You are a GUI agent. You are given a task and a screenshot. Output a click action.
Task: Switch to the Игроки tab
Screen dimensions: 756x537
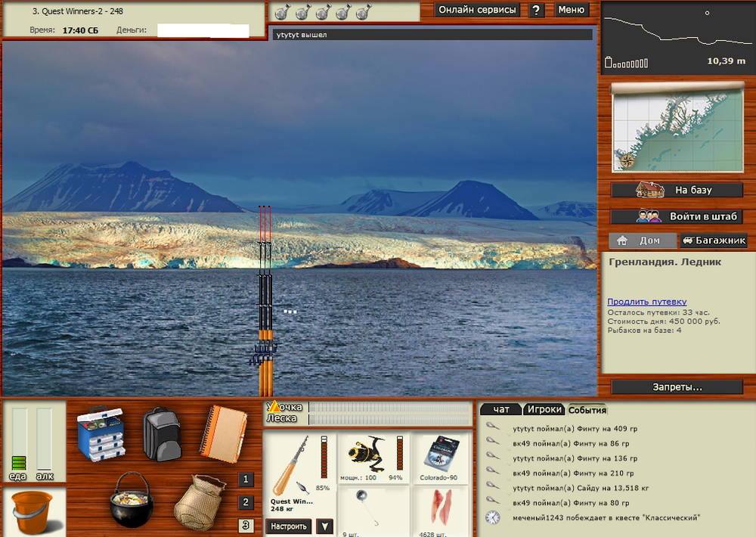[x=544, y=409]
